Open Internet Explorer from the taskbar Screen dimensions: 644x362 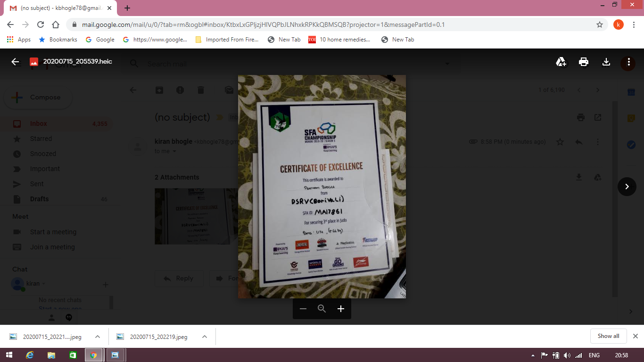point(30,355)
